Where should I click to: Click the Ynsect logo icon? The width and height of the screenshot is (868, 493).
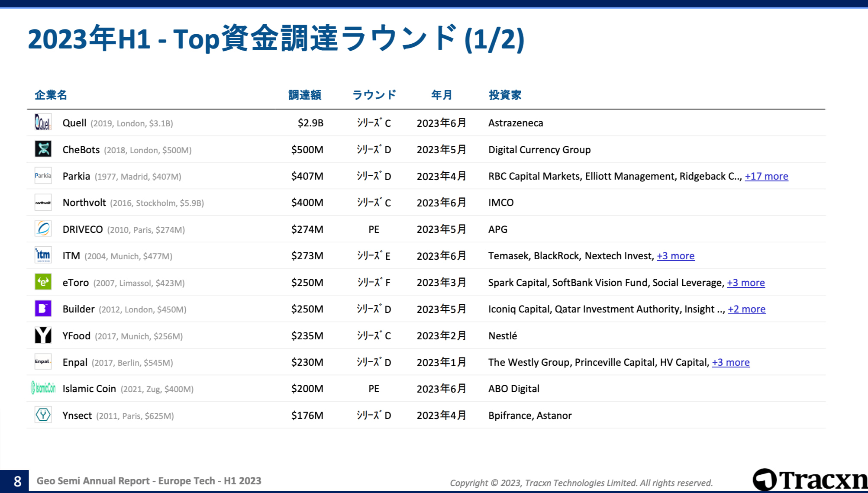[43, 415]
